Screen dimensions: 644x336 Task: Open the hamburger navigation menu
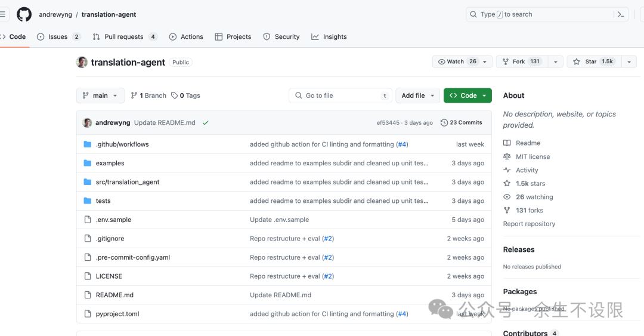pyautogui.click(x=3, y=14)
